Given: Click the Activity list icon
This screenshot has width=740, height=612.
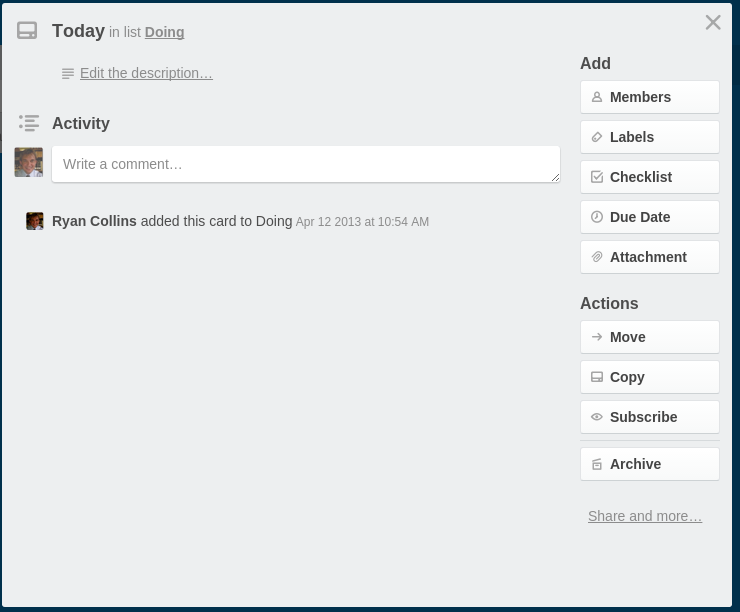Looking at the screenshot, I should [x=29, y=123].
